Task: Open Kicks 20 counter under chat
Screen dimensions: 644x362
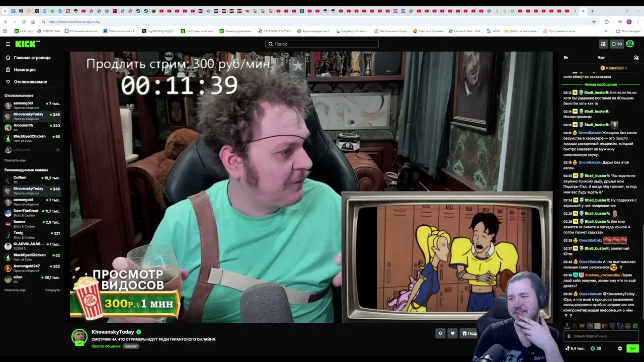Action: click(x=596, y=348)
